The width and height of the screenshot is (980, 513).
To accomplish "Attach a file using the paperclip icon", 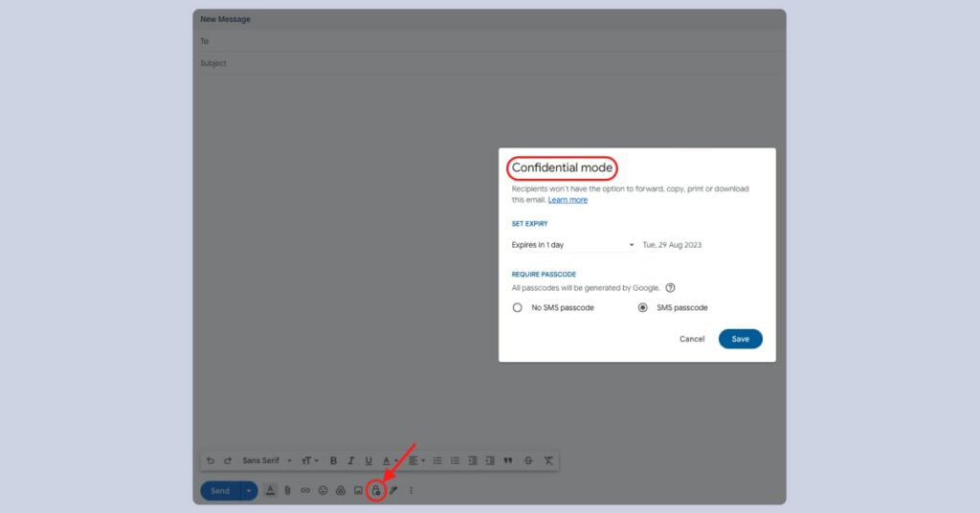I will coord(287,491).
